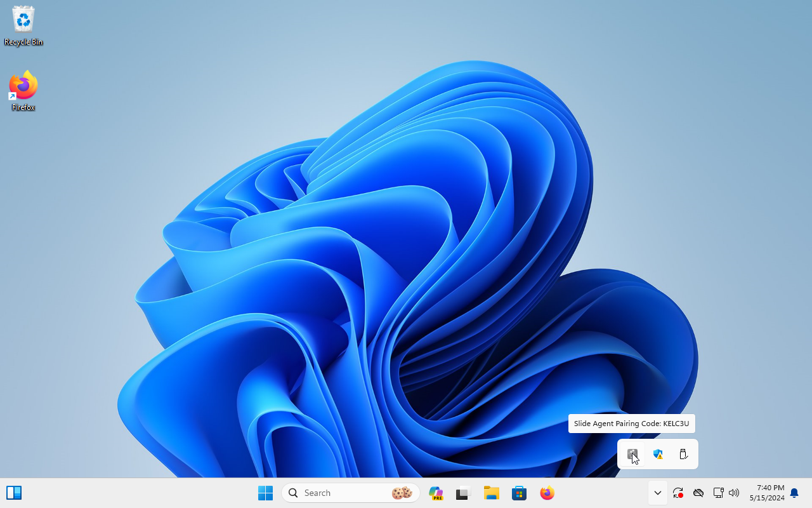Click the sync status icon with red dot
This screenshot has height=508, width=812.
coord(678,493)
